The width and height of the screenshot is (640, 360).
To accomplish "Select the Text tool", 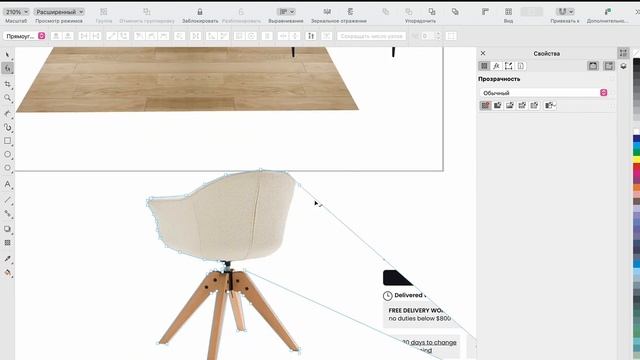I will (x=7, y=184).
